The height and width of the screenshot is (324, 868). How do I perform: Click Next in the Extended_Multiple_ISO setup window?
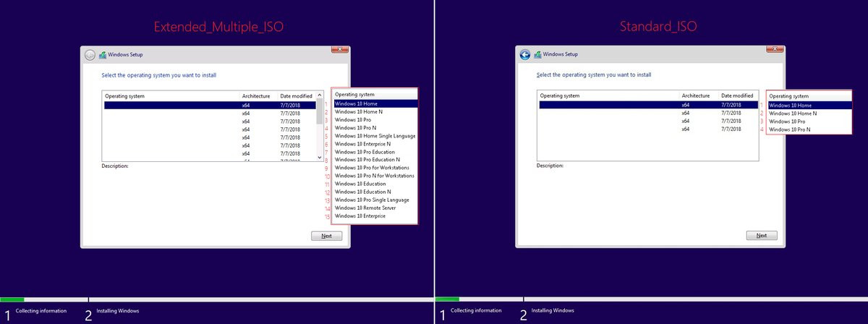tap(326, 236)
